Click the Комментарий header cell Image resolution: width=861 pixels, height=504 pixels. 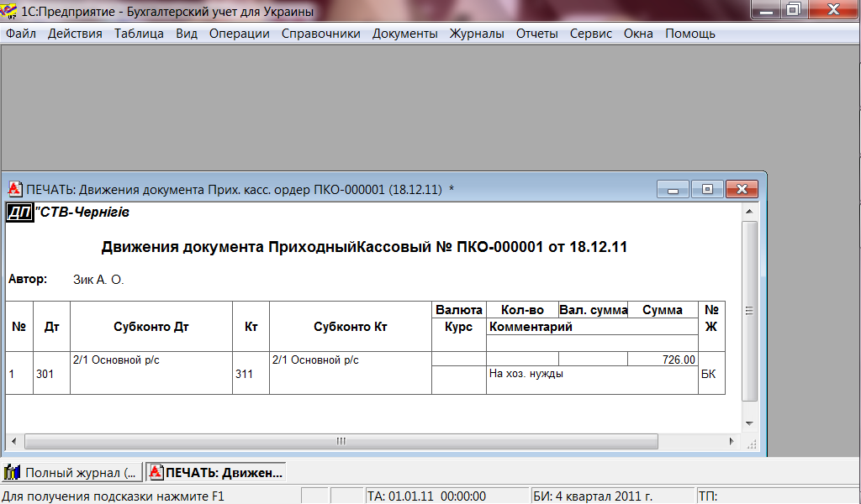pyautogui.click(x=592, y=327)
